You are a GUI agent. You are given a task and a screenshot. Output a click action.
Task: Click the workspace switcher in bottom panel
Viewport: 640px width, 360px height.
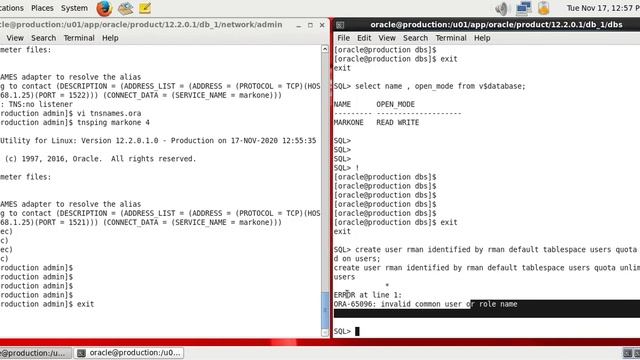tap(631, 353)
